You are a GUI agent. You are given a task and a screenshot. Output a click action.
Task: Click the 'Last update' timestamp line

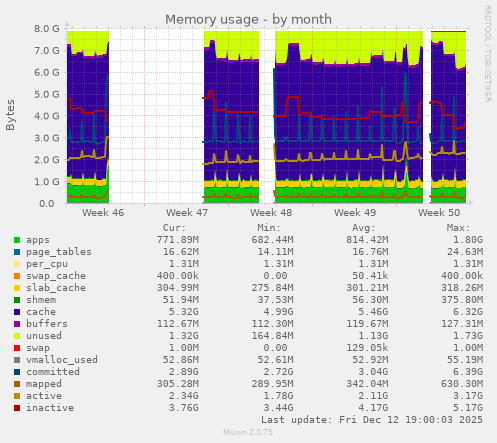click(372, 420)
